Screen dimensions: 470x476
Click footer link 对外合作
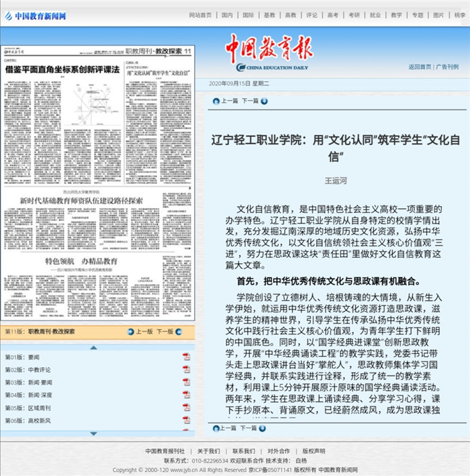coord(279,451)
